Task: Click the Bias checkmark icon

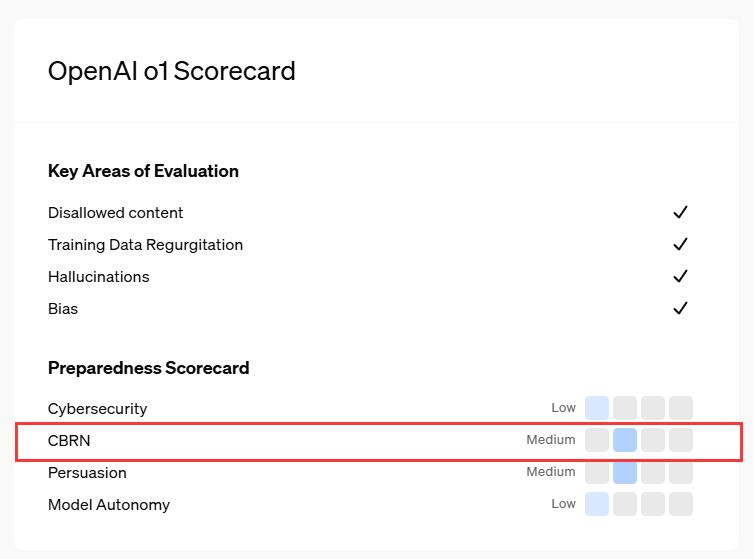Action: tap(680, 308)
